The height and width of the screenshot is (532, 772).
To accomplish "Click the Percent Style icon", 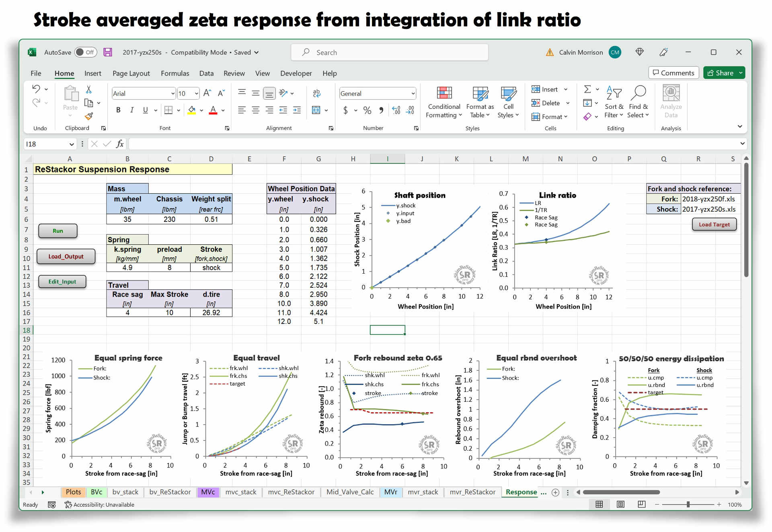I will 367,110.
